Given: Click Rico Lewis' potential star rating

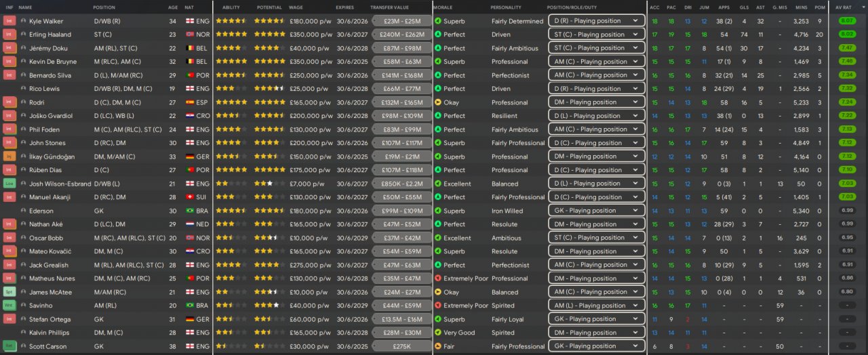Looking at the screenshot, I should [x=269, y=89].
